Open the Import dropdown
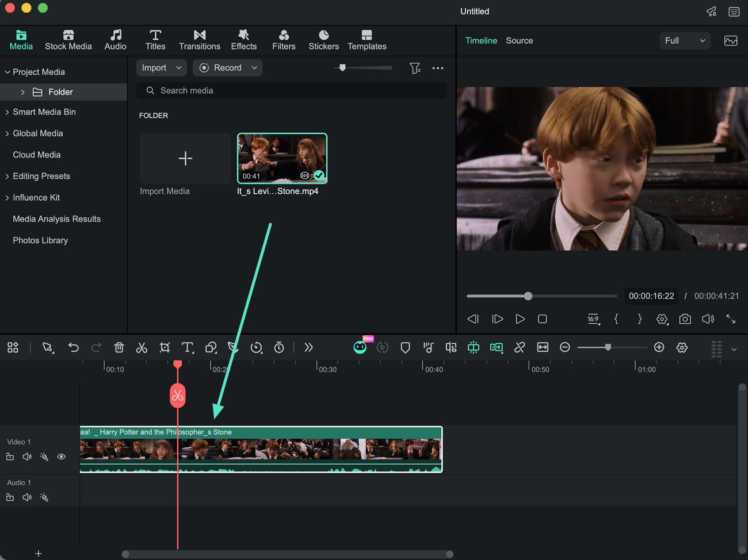Image resolution: width=748 pixels, height=560 pixels. pos(162,68)
